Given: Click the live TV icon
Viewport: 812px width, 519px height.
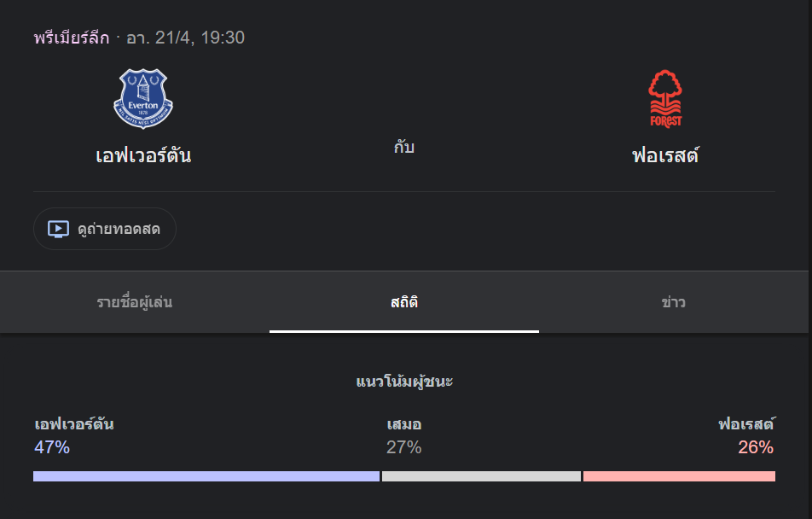Looking at the screenshot, I should 58,229.
